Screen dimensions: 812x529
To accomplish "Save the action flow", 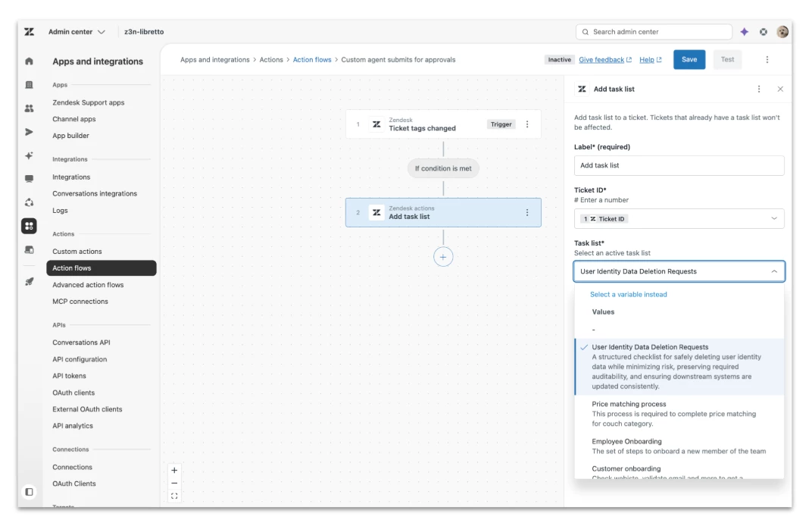I will click(689, 60).
